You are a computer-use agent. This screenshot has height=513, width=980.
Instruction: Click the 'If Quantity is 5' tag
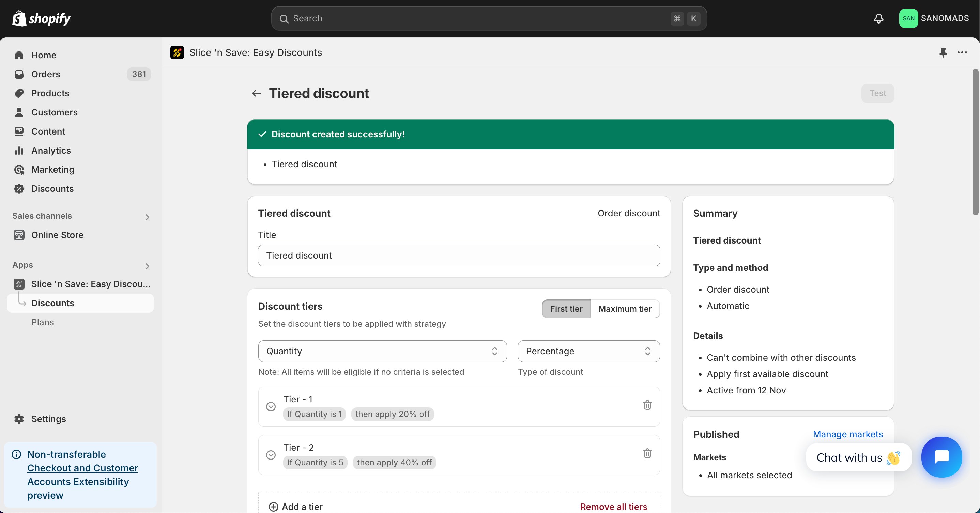(315, 463)
